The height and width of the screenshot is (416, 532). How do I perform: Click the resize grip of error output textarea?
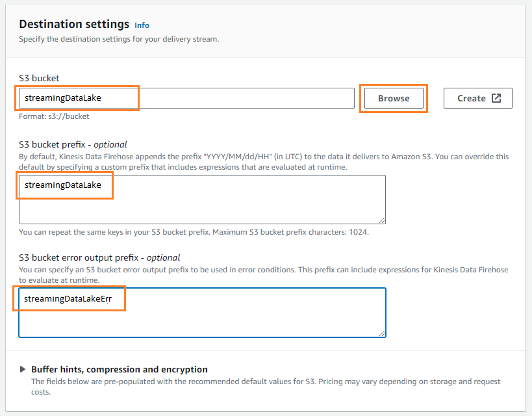[382, 334]
